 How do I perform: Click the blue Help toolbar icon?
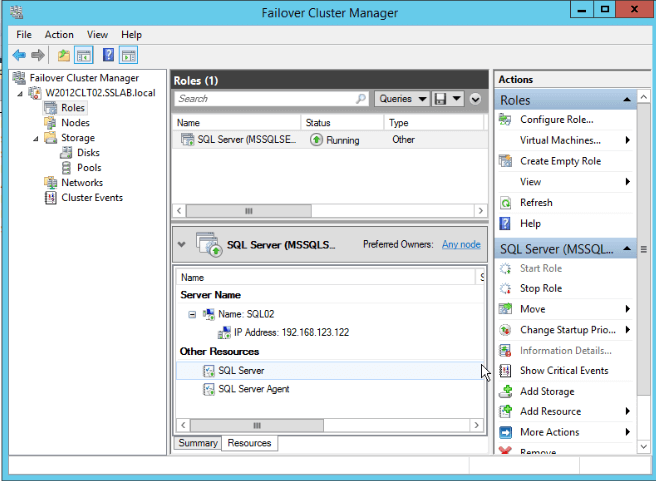(x=108, y=55)
